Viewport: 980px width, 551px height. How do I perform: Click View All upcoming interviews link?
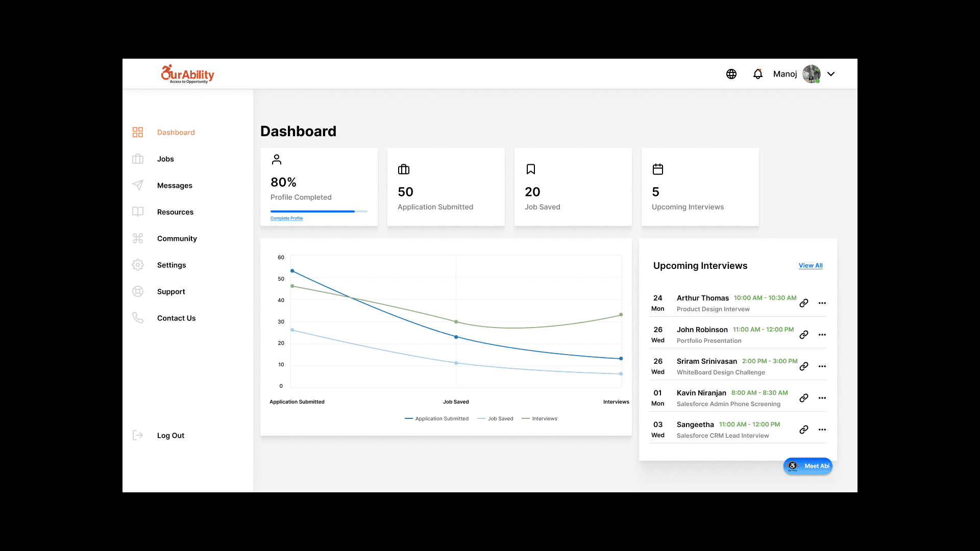point(811,266)
